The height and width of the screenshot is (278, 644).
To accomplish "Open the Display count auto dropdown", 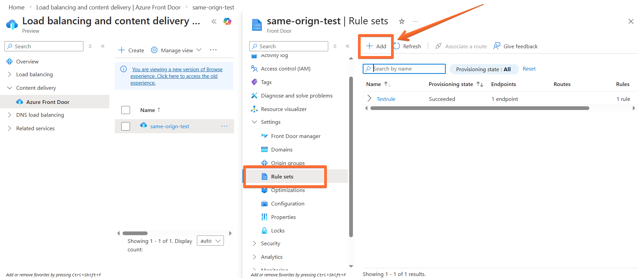I will 210,241.
